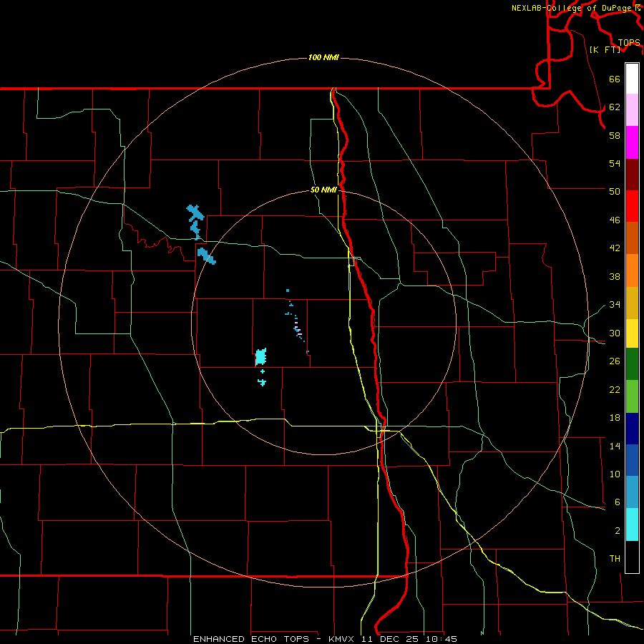This screenshot has width=644, height=644.
Task: Click the "50 NMI" range ring label
Action: 323,190
